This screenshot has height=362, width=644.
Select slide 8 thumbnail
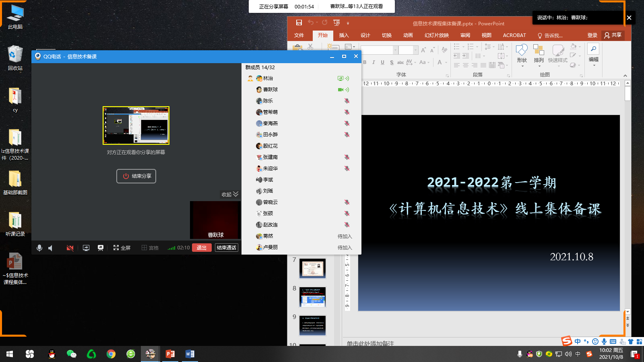click(x=312, y=297)
